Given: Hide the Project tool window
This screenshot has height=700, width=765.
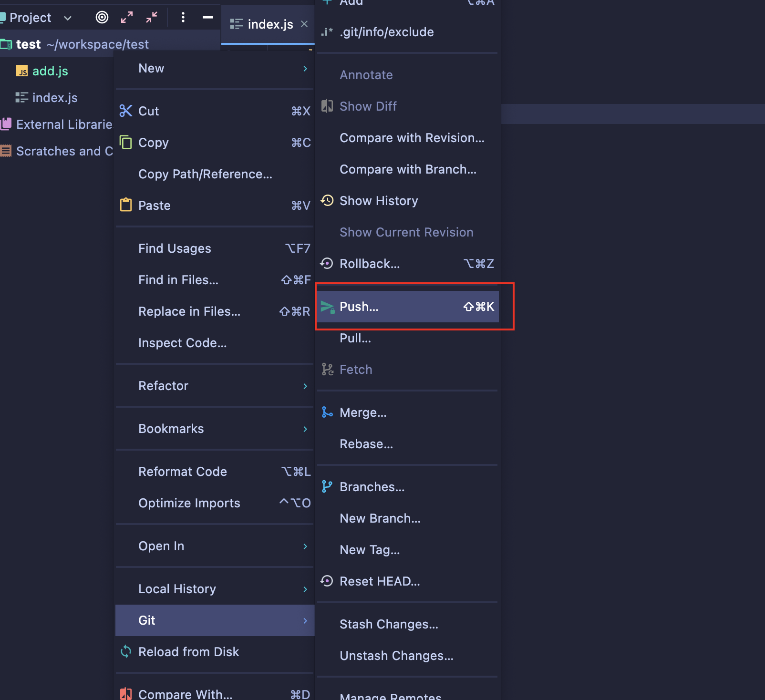Looking at the screenshot, I should click(x=208, y=17).
